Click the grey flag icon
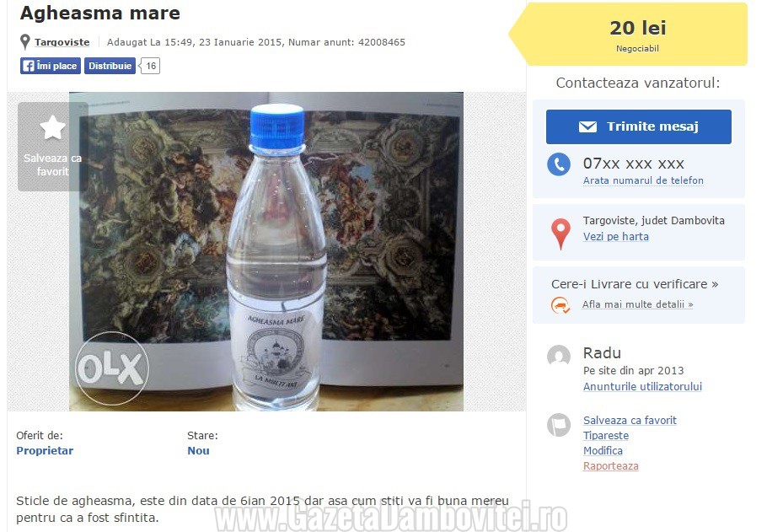Image resolution: width=783 pixels, height=532 pixels. pos(559,425)
